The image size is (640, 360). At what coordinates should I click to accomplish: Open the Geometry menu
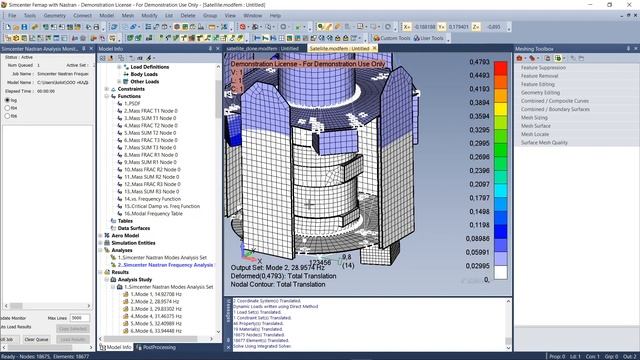[x=55, y=16]
